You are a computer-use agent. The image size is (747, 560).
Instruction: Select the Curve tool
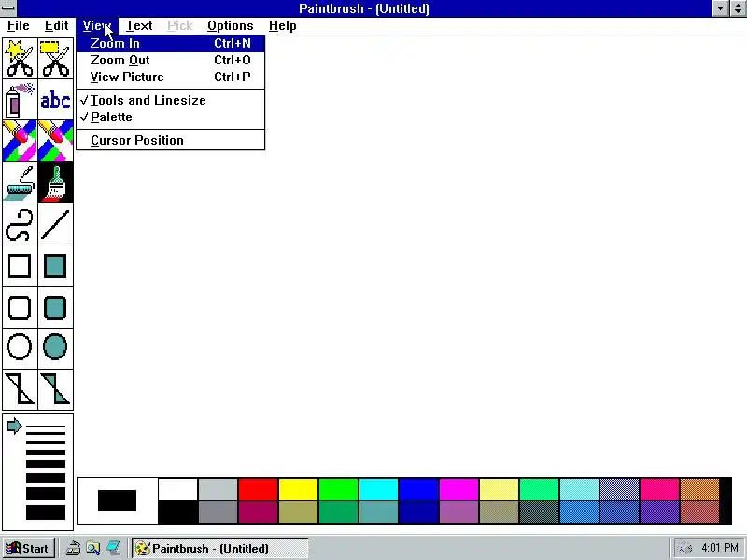tap(20, 224)
